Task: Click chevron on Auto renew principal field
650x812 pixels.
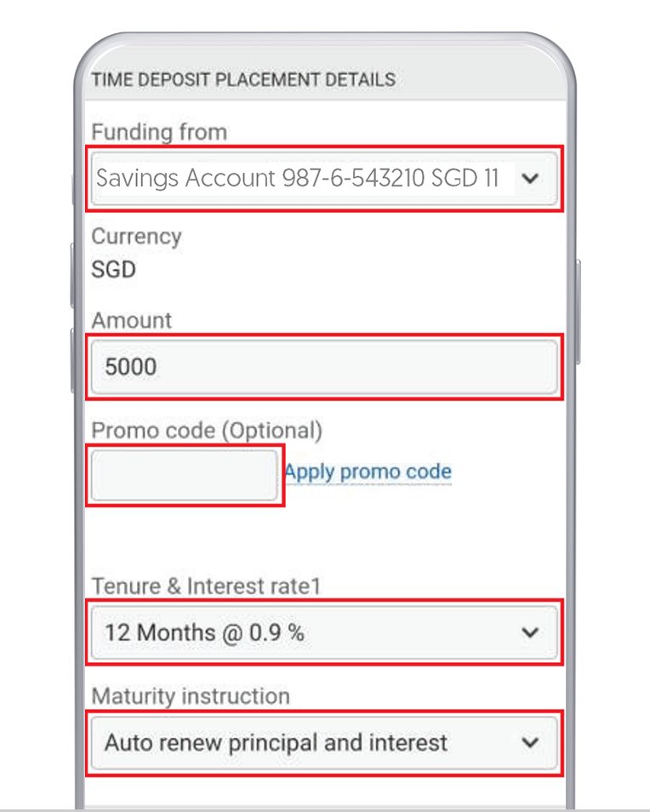Action: click(530, 742)
